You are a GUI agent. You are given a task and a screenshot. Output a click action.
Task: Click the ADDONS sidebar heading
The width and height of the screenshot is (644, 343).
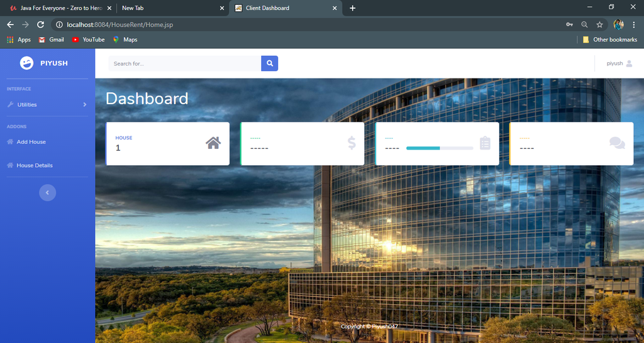(16, 127)
